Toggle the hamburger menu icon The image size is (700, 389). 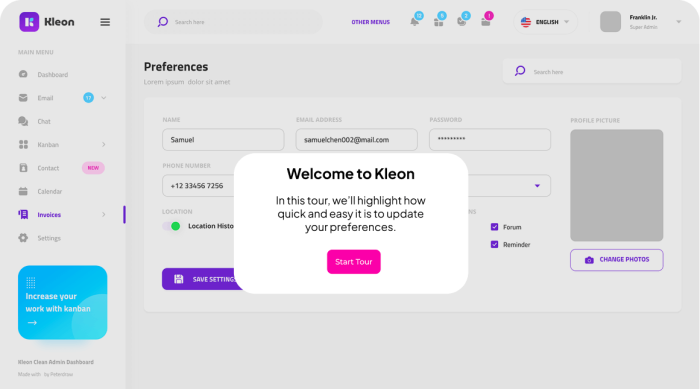(105, 22)
